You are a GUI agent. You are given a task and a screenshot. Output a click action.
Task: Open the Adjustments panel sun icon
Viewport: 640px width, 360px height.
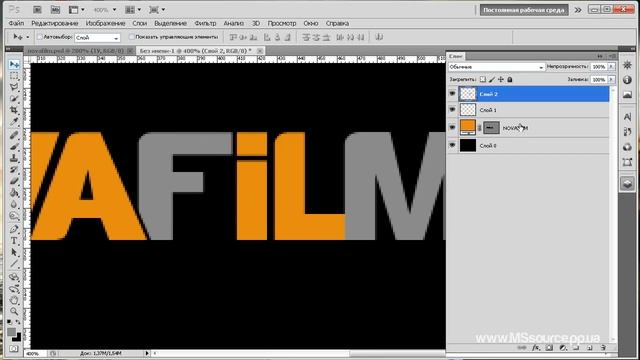coord(627,65)
